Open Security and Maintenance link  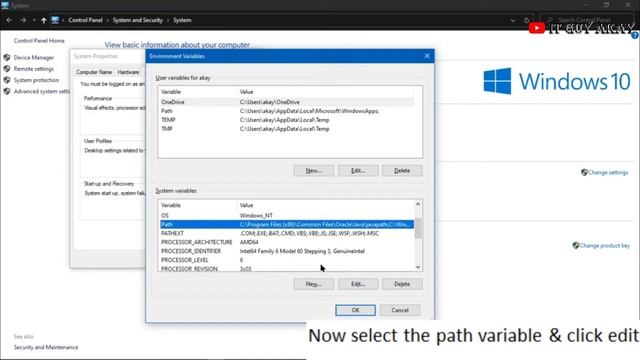pos(46,347)
